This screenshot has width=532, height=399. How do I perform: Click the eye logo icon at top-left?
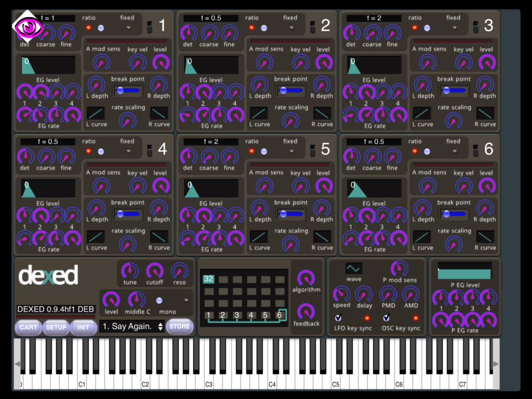28,26
